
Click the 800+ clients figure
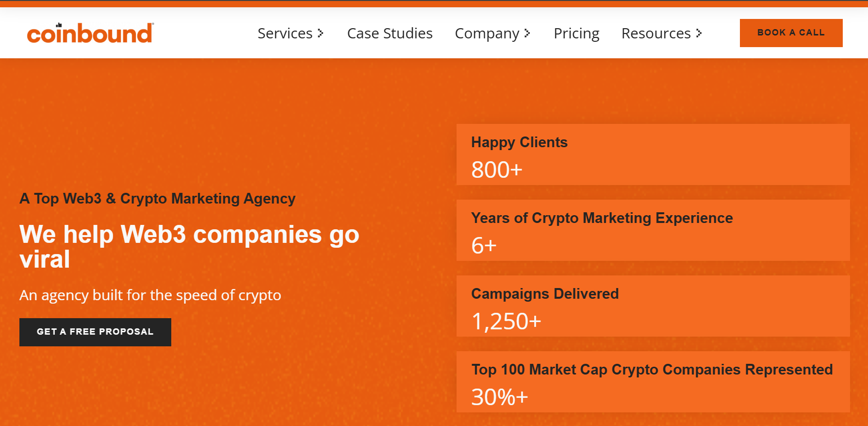pyautogui.click(x=497, y=170)
